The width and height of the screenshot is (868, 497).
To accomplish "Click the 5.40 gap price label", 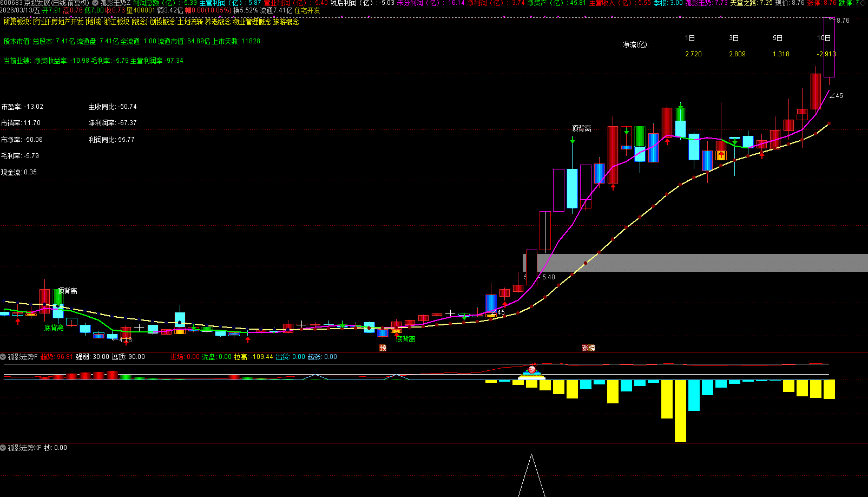I will click(548, 277).
